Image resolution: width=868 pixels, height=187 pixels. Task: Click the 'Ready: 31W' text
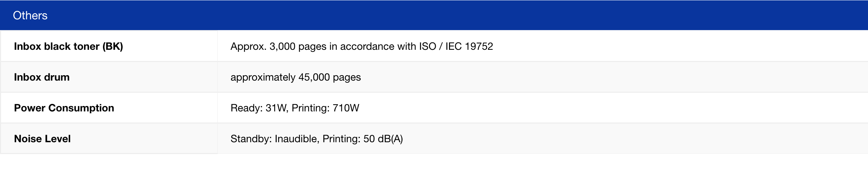click(258, 108)
